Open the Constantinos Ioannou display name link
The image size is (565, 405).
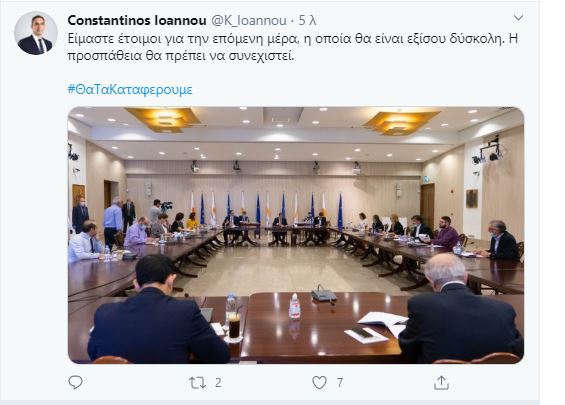tap(137, 21)
